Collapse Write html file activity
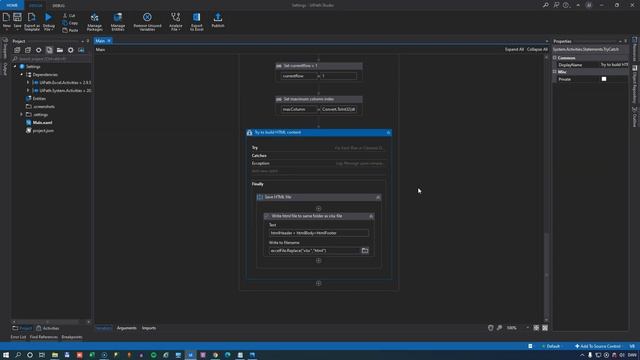The width and height of the screenshot is (640, 360). pyautogui.click(x=371, y=216)
